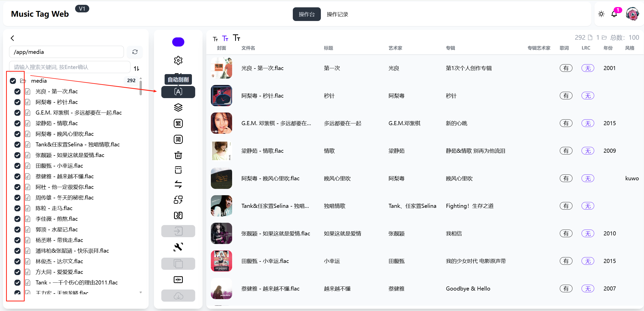Image resolution: width=644 pixels, height=311 pixels.
Task: Open the notification bell
Action: click(x=614, y=14)
